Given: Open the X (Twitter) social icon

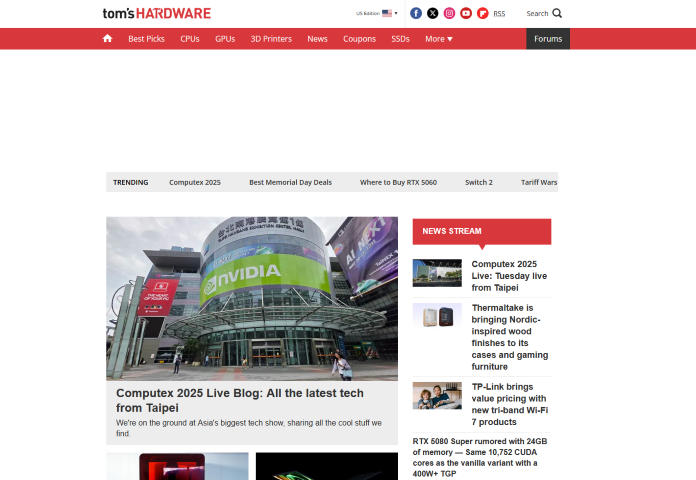Looking at the screenshot, I should click(433, 13).
